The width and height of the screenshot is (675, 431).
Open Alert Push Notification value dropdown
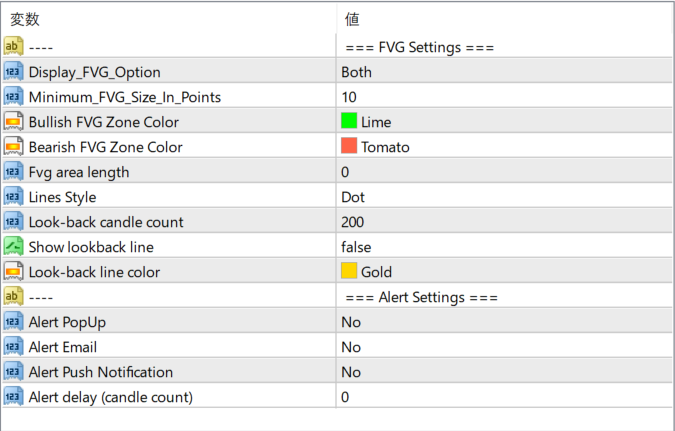[x=351, y=372]
